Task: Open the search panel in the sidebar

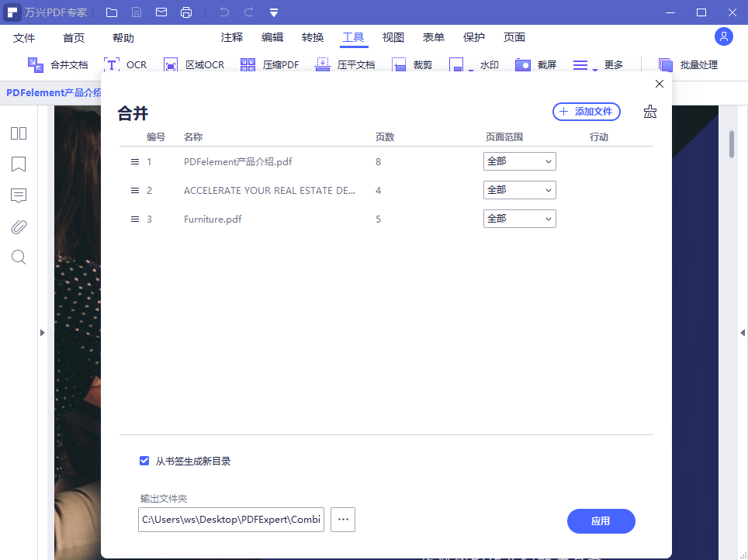Action: (x=18, y=257)
